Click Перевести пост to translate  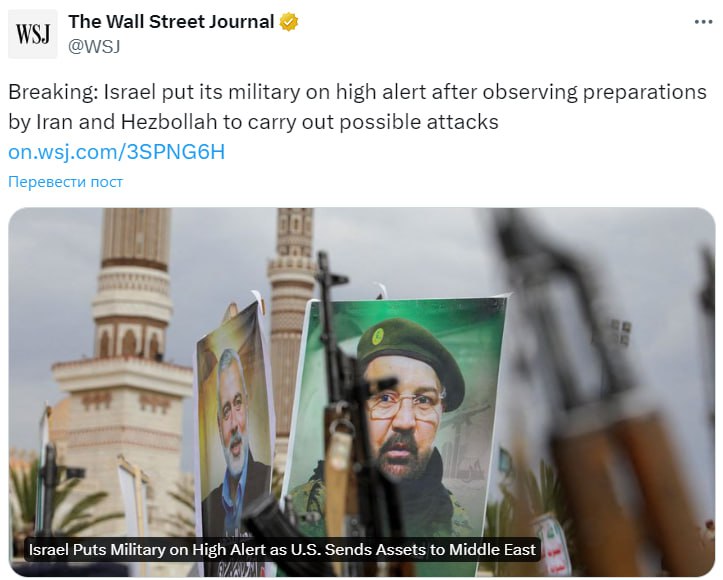(65, 182)
